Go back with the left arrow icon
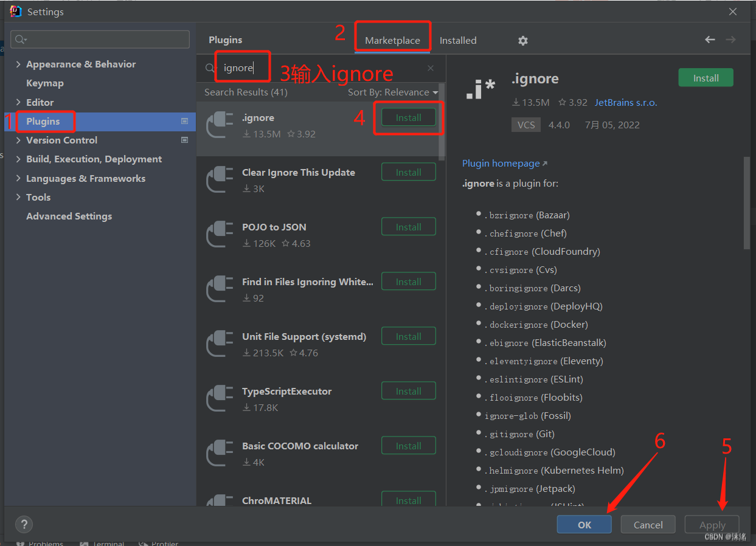The height and width of the screenshot is (546, 756). [710, 40]
